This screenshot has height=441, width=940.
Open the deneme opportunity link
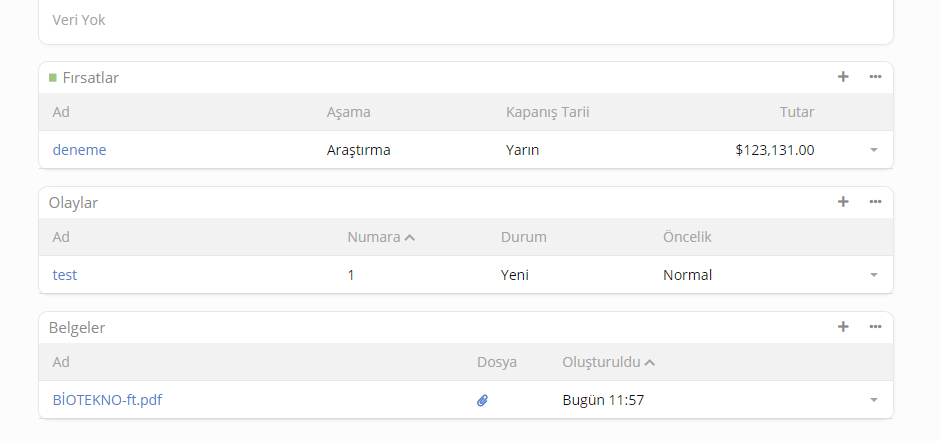[79, 150]
